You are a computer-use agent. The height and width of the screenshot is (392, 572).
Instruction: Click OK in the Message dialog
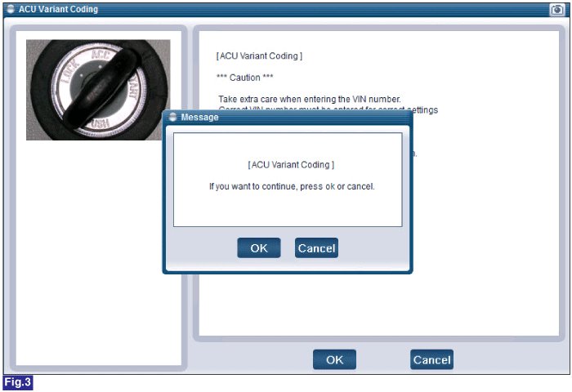259,248
